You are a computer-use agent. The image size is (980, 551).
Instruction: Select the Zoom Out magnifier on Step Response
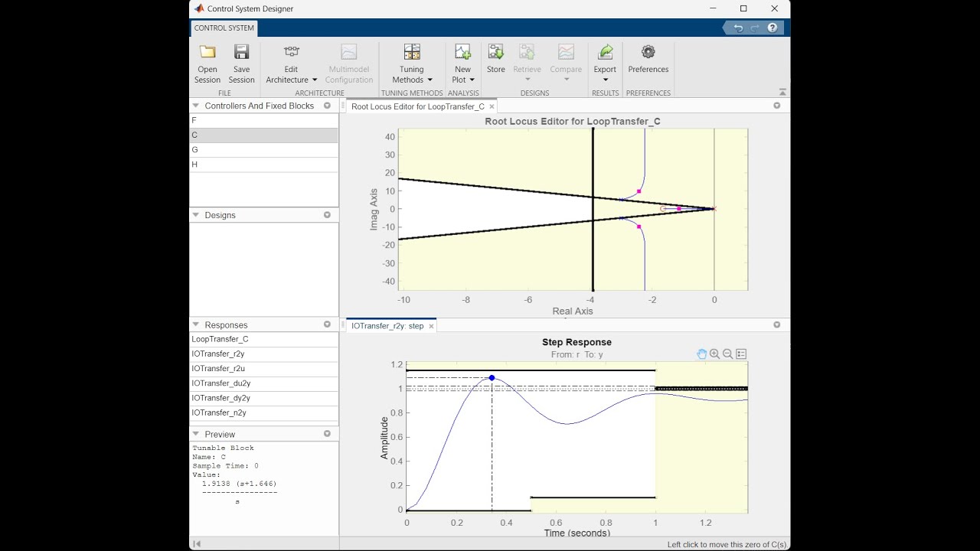pyautogui.click(x=728, y=354)
